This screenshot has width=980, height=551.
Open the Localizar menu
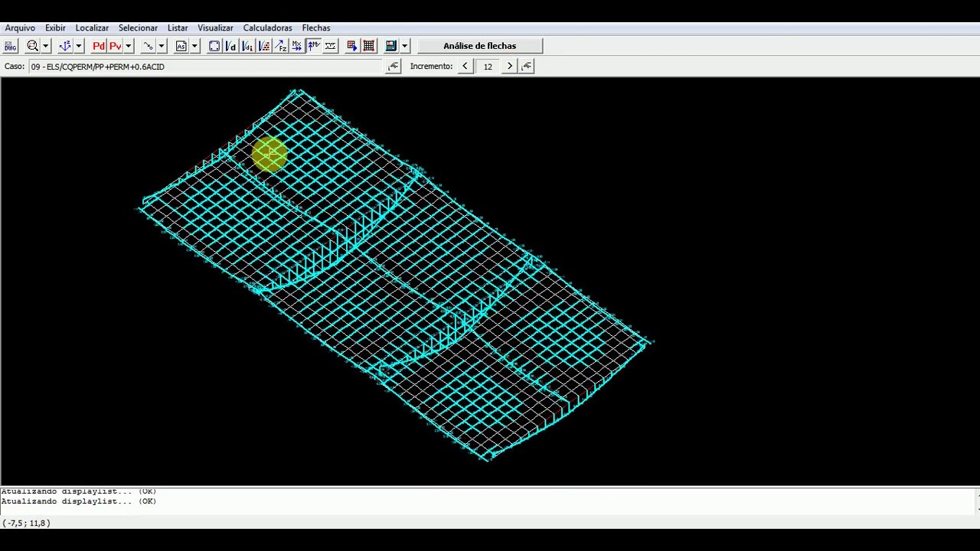[x=92, y=28]
